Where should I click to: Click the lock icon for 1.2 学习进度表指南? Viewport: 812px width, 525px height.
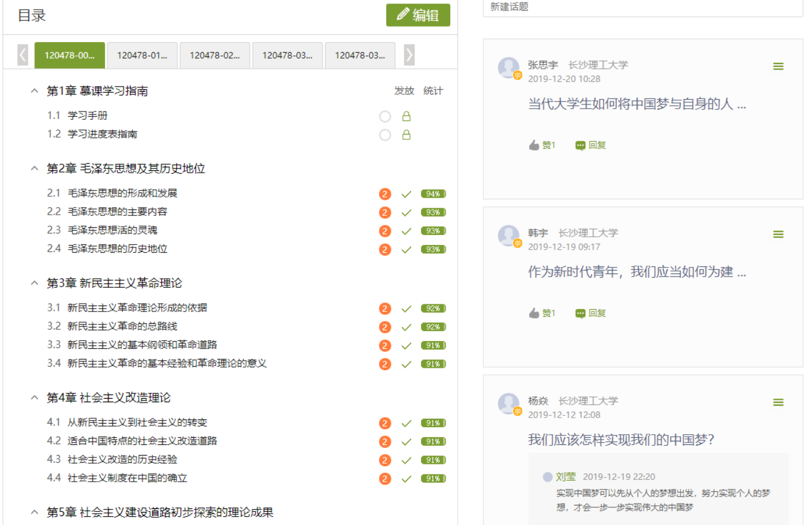click(406, 135)
